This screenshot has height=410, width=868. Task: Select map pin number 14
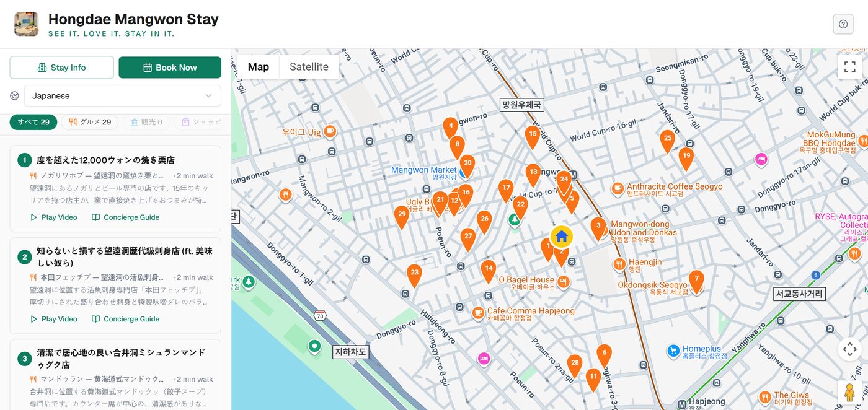(489, 271)
